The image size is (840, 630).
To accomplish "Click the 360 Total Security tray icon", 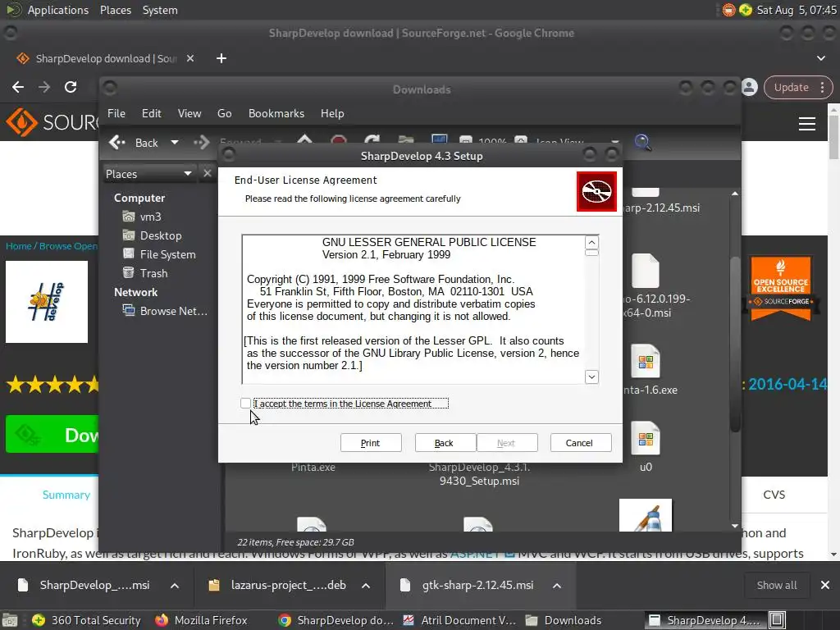I will click(745, 10).
